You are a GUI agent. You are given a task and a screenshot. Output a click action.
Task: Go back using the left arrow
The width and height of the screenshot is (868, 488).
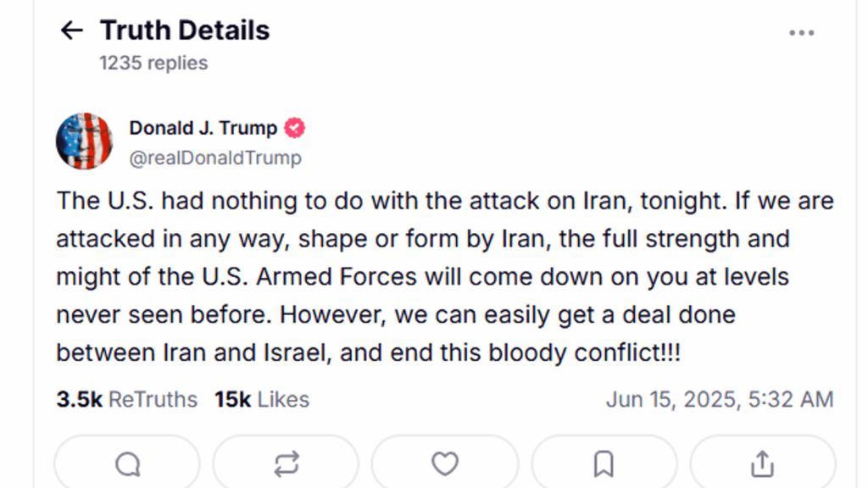(72, 31)
